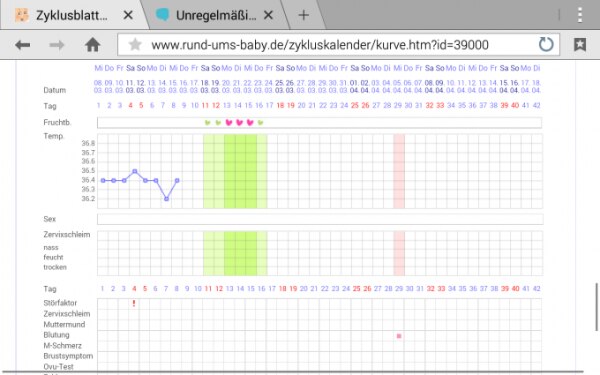Click the first pink fertility heart
The image size is (600, 375).
tap(229, 122)
